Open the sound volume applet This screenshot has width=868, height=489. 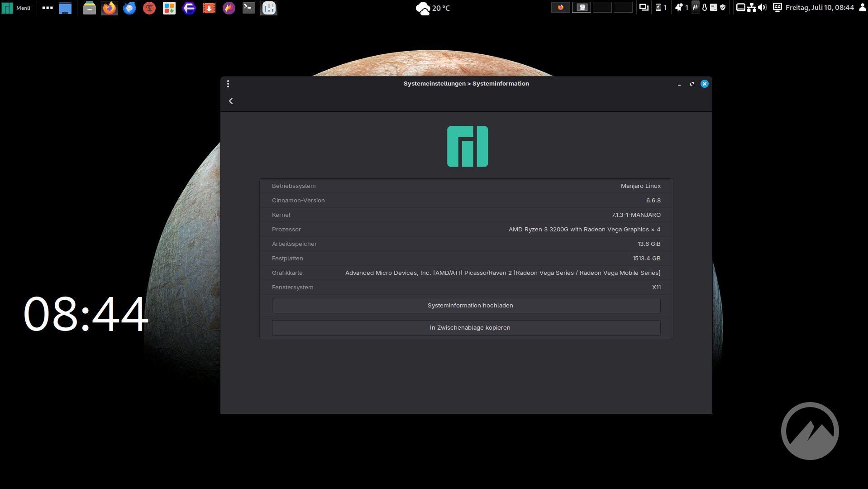coord(763,7)
